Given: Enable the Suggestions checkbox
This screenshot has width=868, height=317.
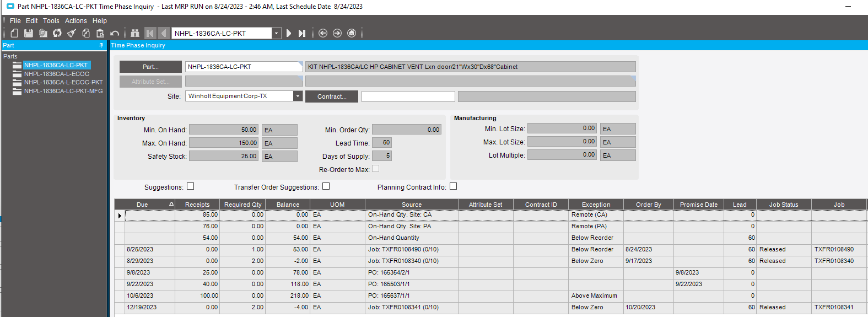Looking at the screenshot, I should [x=191, y=186].
